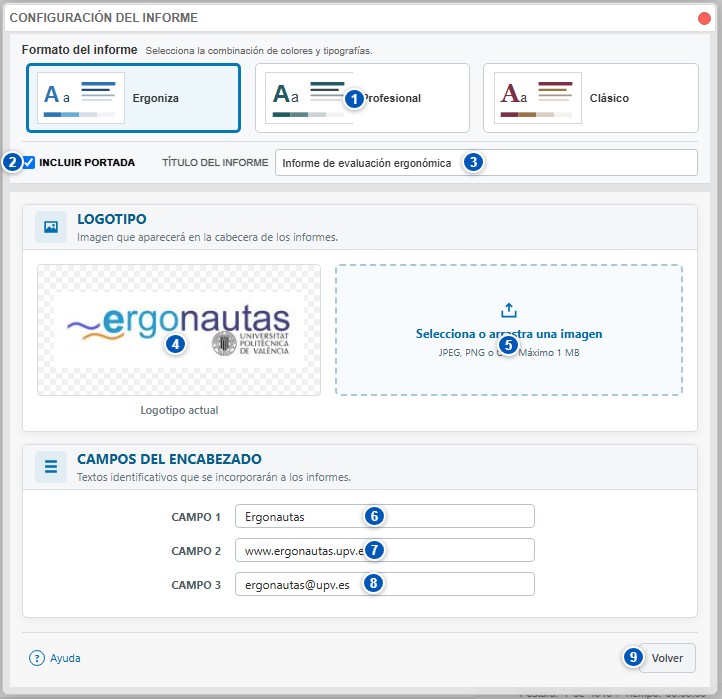Click the 'Textos identificativos' description text

pos(214,477)
